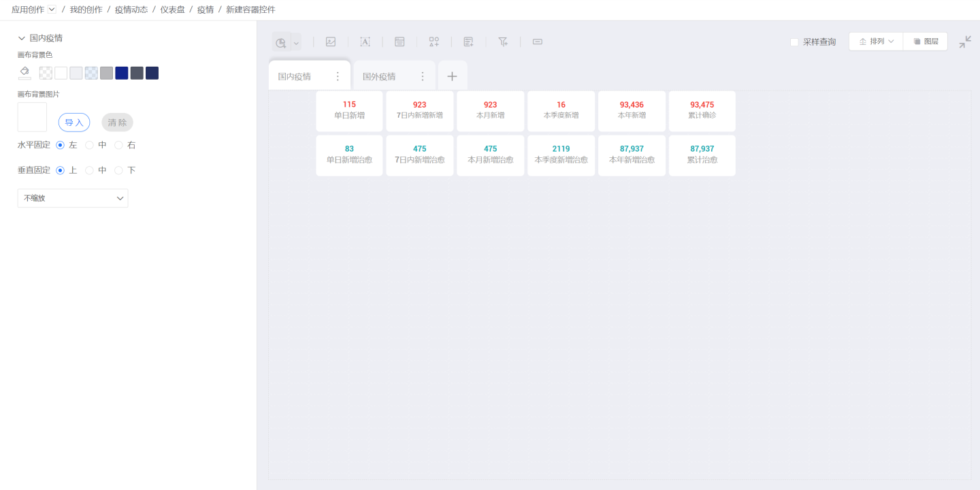Choose the transparent white checkered swatch
The height and width of the screenshot is (490, 980).
click(x=46, y=73)
